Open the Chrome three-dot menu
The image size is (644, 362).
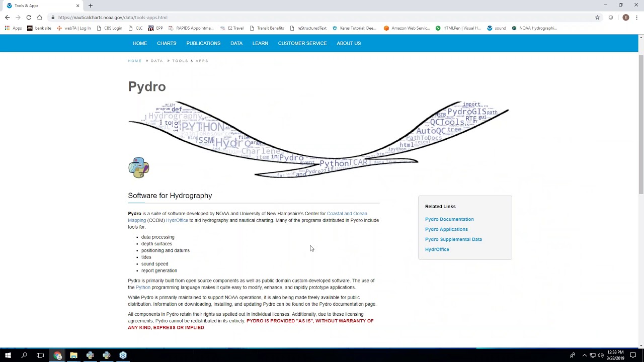636,17
